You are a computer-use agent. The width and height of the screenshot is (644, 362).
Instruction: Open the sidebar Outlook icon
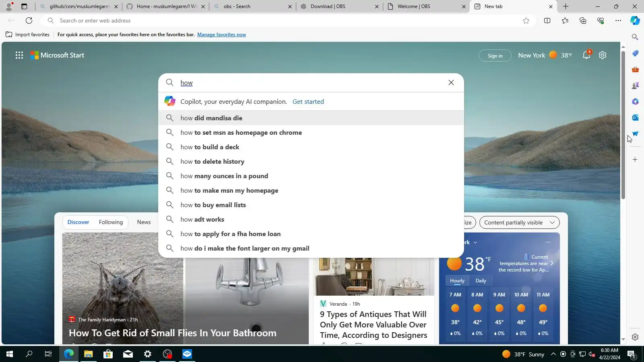coord(635,117)
